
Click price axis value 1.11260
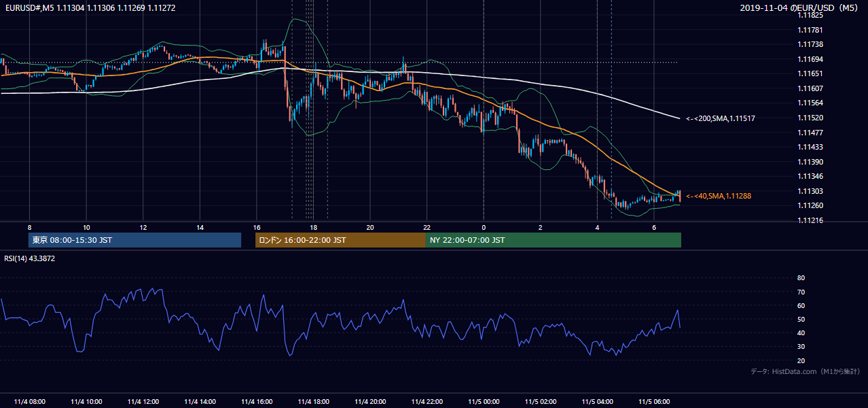[x=811, y=205]
